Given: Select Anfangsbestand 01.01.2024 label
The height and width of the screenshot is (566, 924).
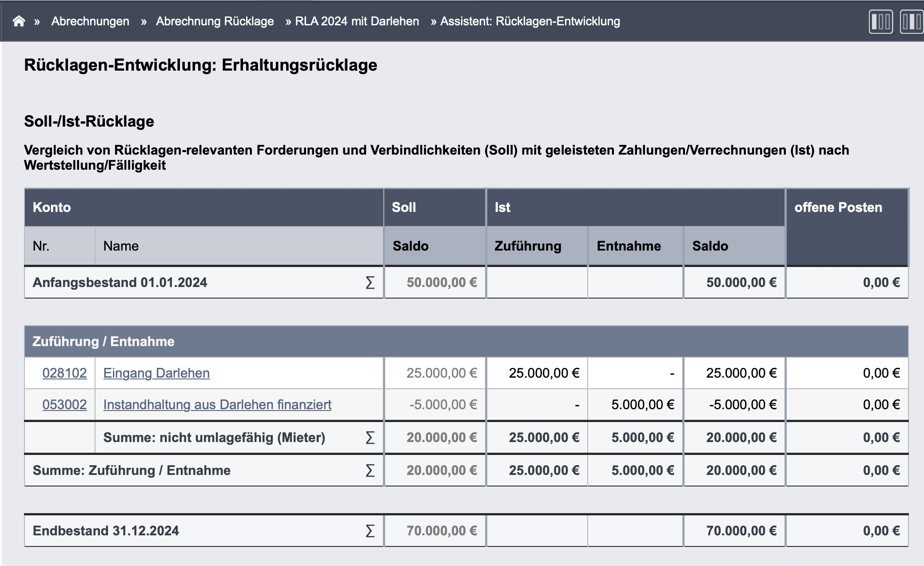Looking at the screenshot, I should pos(120,283).
